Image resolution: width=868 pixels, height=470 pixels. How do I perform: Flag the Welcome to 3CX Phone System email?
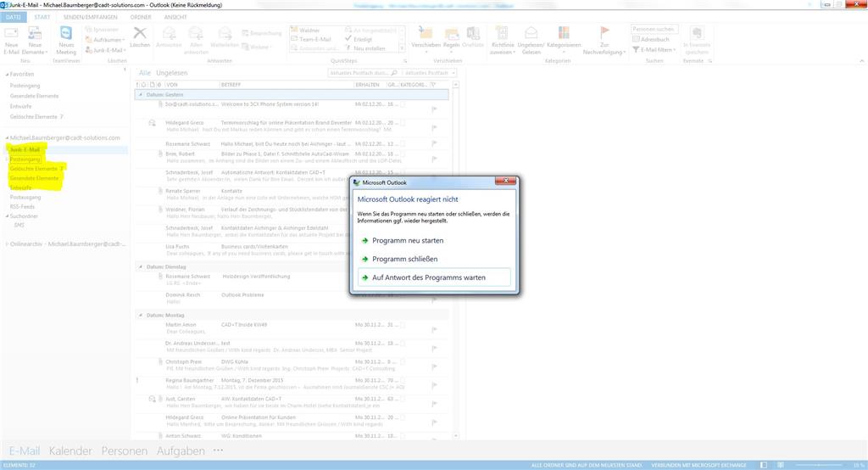tap(434, 109)
